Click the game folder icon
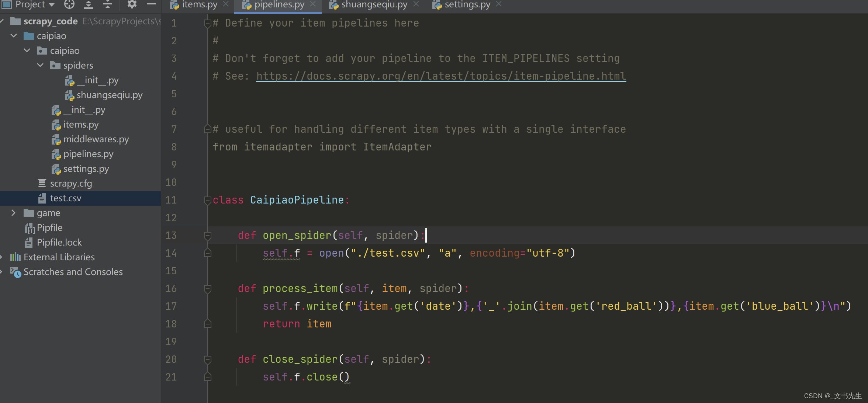The width and height of the screenshot is (868, 403). point(29,213)
